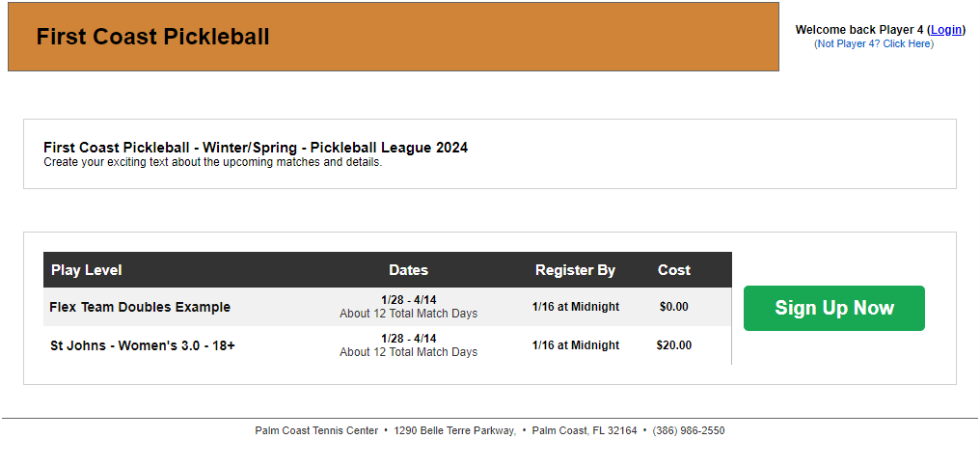The width and height of the screenshot is (980, 467).
Task: Click the 'Not Player 4? Click Here' link
Action: click(874, 43)
